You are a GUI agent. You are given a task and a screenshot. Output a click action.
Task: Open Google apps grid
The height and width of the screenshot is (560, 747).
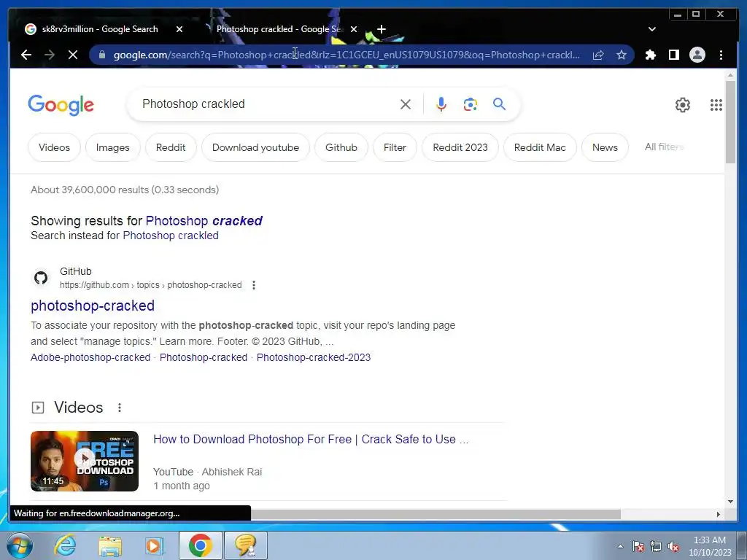point(716,105)
